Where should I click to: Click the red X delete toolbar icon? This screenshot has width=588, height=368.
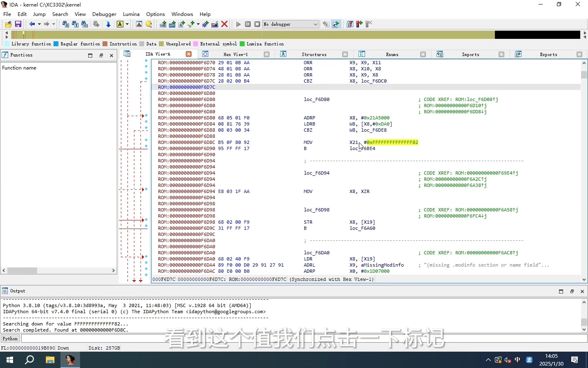224,25
